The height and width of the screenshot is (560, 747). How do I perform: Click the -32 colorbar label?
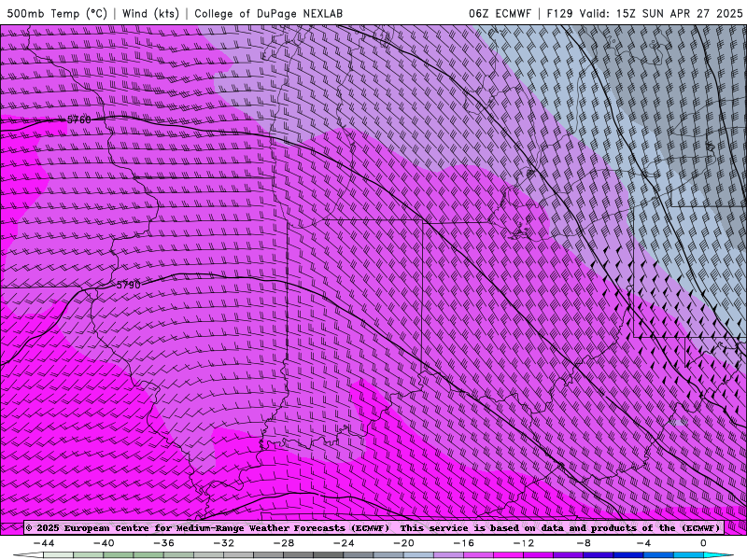coord(224,543)
